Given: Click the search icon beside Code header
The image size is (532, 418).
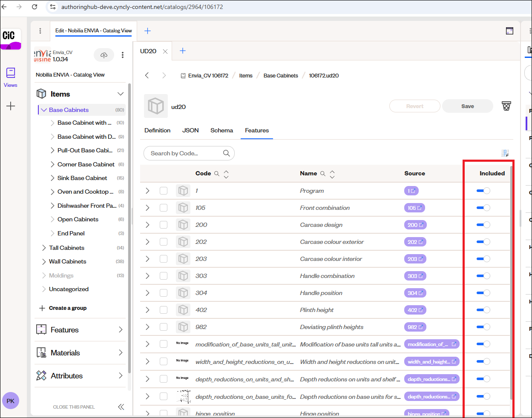Looking at the screenshot, I should click(x=217, y=174).
